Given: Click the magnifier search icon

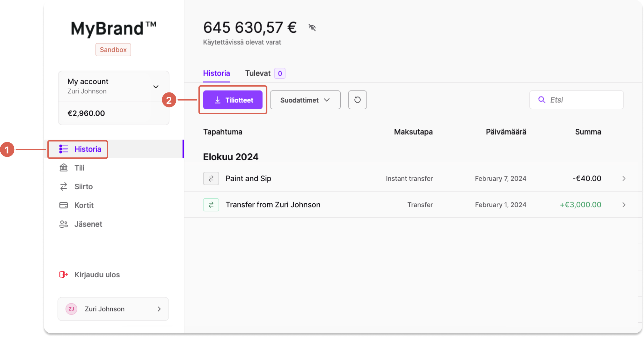Looking at the screenshot, I should click(x=542, y=100).
